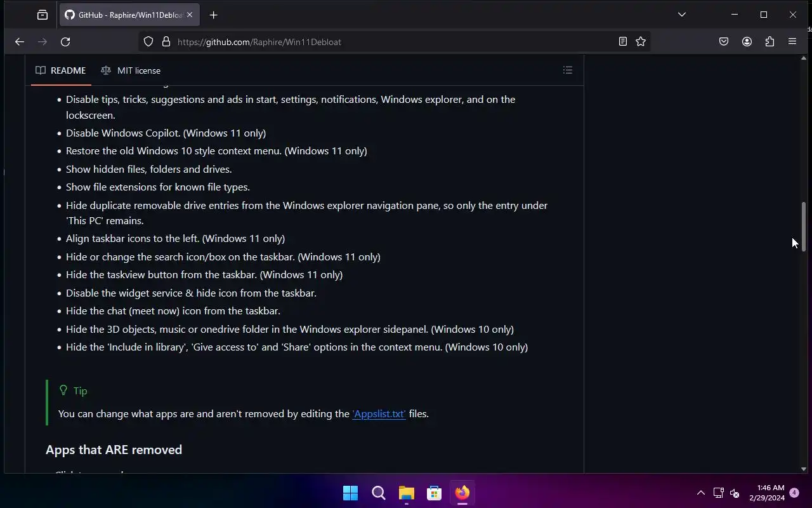Image resolution: width=812 pixels, height=508 pixels.
Task: Click 'Restore the old Windows 10 style context menu' text
Action: tap(216, 151)
